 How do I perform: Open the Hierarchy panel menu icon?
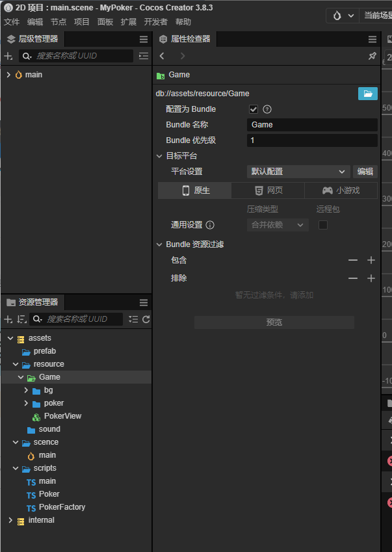(x=144, y=40)
